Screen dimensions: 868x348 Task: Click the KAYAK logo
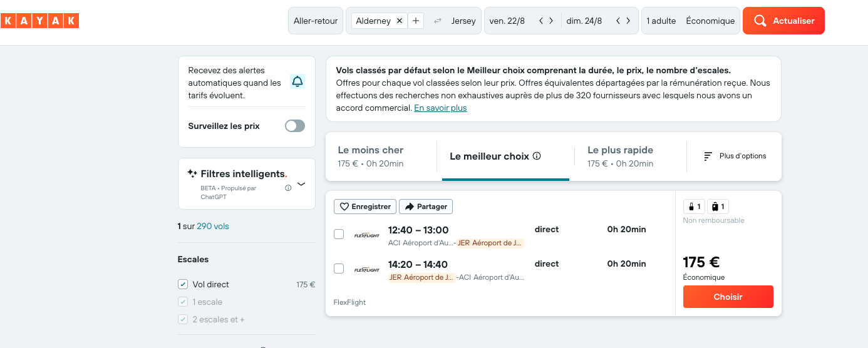pyautogui.click(x=39, y=21)
